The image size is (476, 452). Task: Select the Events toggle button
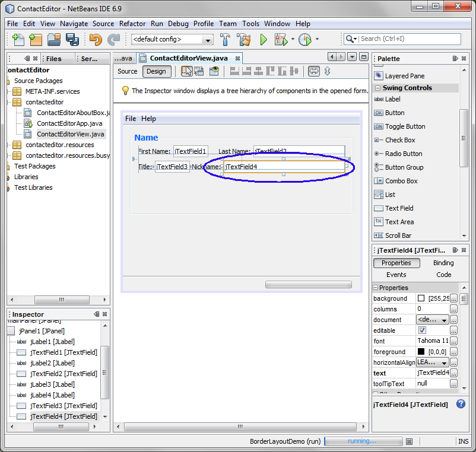396,275
